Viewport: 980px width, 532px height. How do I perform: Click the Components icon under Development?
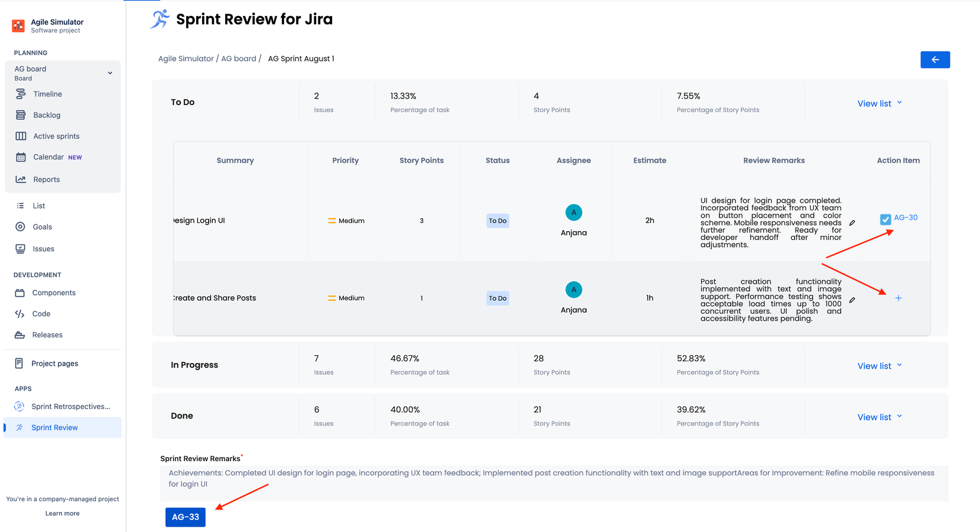(x=19, y=293)
